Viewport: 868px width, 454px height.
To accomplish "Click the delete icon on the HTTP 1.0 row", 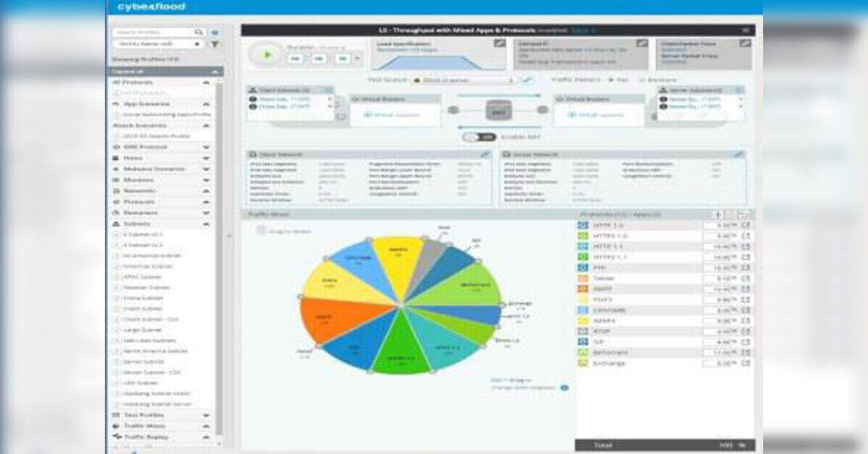I will tap(746, 226).
